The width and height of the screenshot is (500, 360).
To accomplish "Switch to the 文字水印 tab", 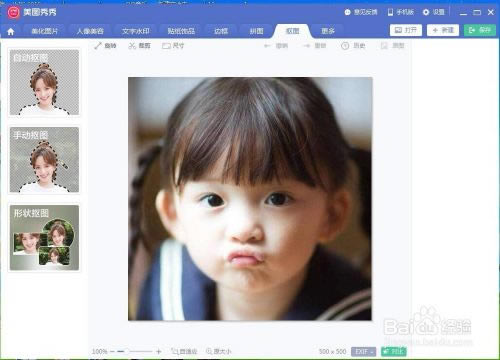I will [136, 31].
